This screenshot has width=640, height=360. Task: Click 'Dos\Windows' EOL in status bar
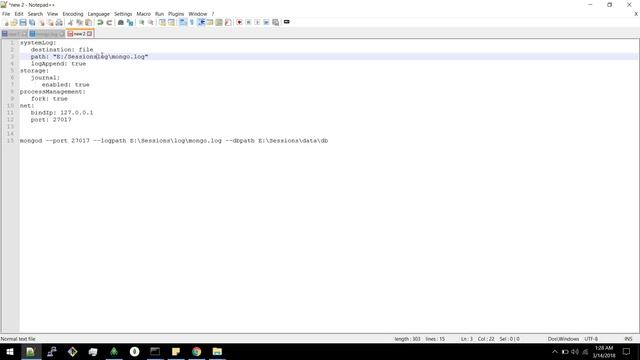point(563,339)
